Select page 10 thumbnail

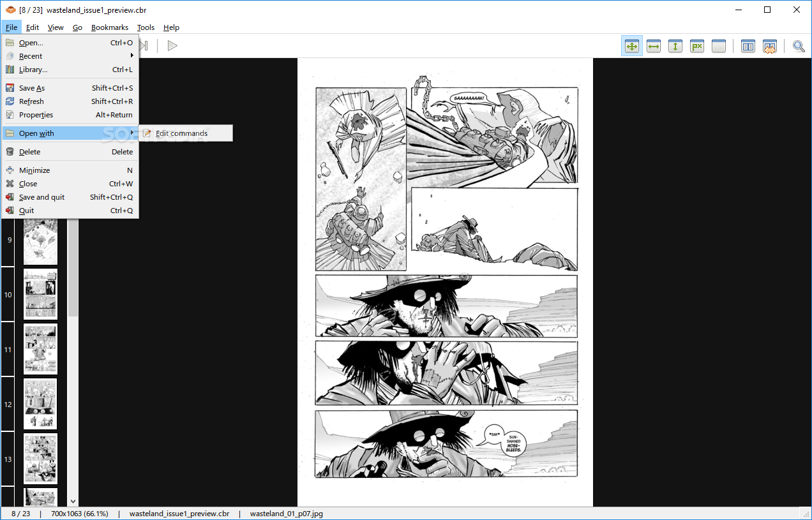tap(40, 294)
